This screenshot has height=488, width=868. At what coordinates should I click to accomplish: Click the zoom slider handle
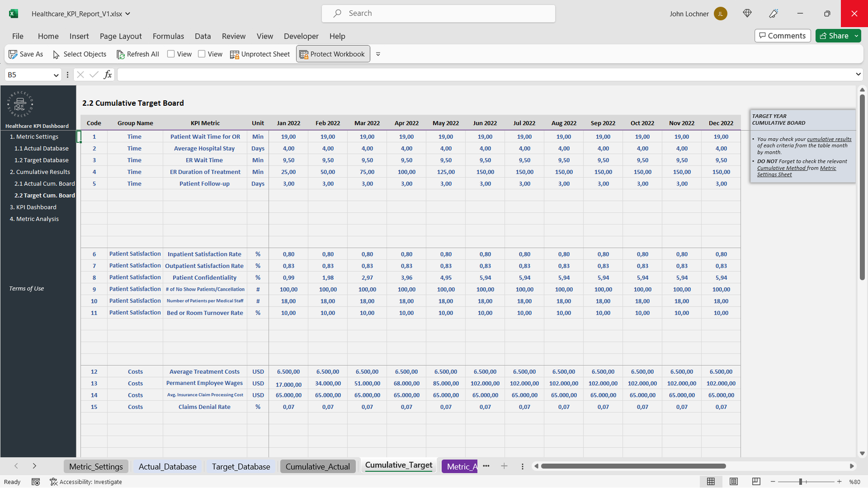point(801,481)
